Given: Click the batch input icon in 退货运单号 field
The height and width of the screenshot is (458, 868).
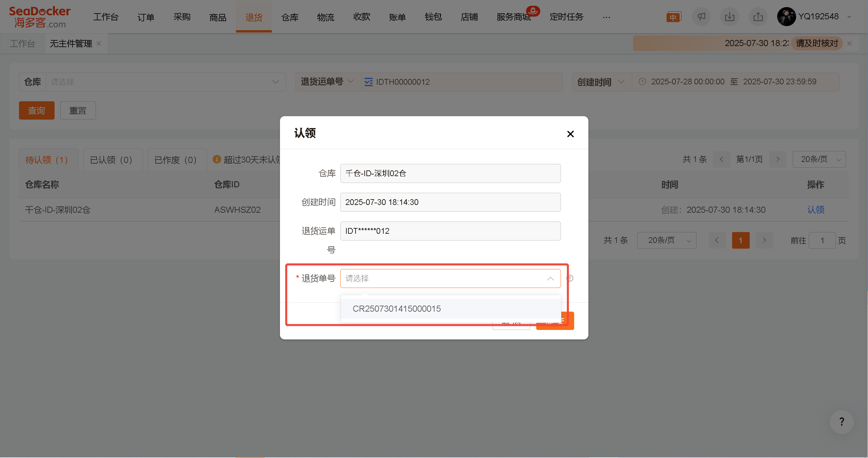Looking at the screenshot, I should 368,82.
